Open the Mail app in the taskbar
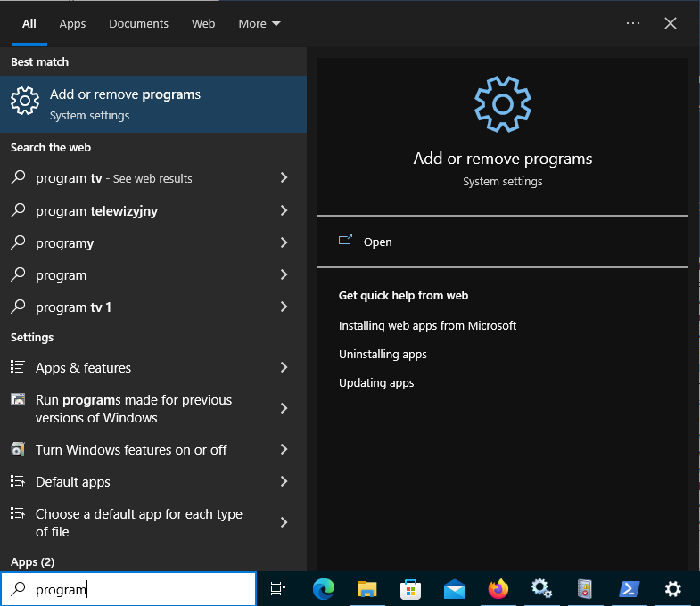Screen dimensions: 700x606 (455, 588)
